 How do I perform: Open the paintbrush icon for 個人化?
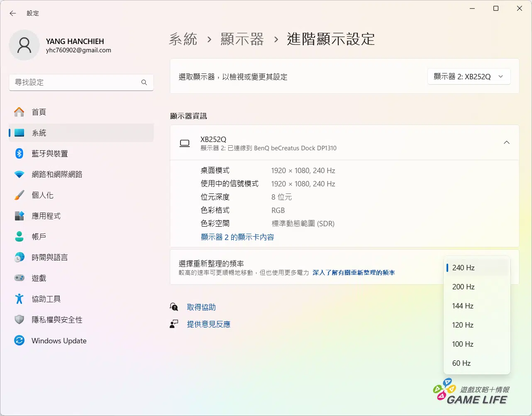click(x=19, y=195)
